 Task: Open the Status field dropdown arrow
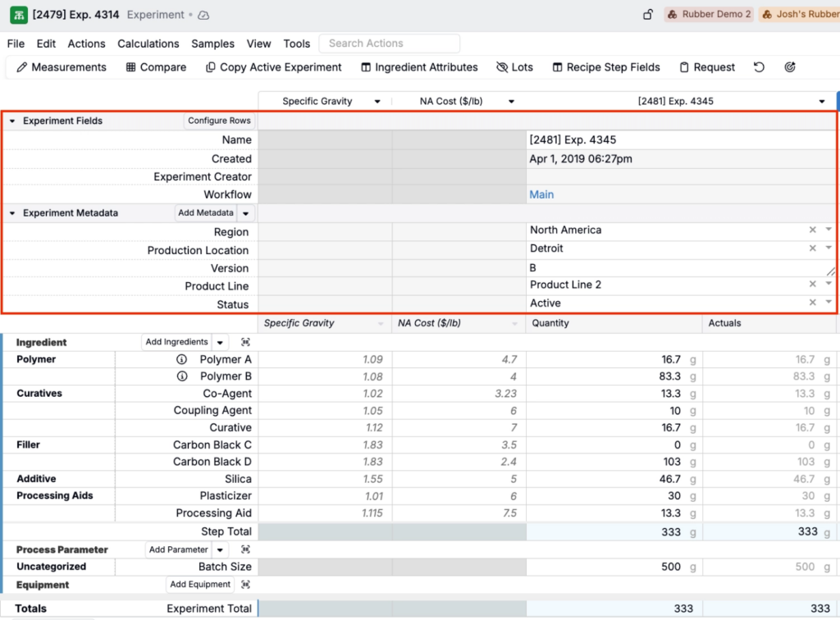pos(829,303)
